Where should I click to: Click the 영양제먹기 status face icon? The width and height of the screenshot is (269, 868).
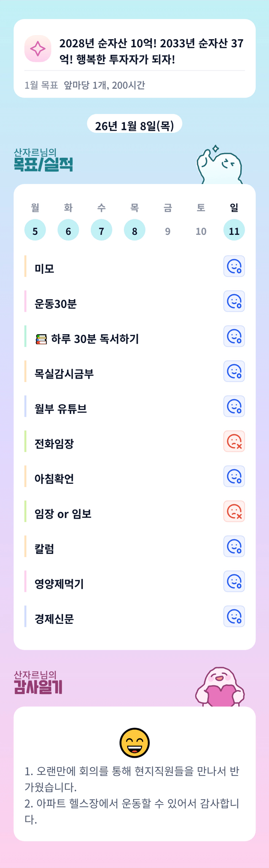pos(234,582)
